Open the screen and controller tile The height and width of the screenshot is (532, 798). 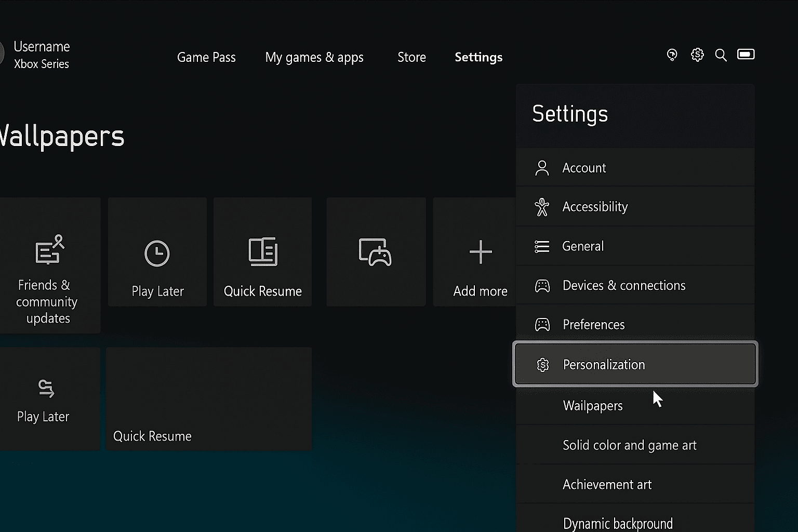pos(376,252)
